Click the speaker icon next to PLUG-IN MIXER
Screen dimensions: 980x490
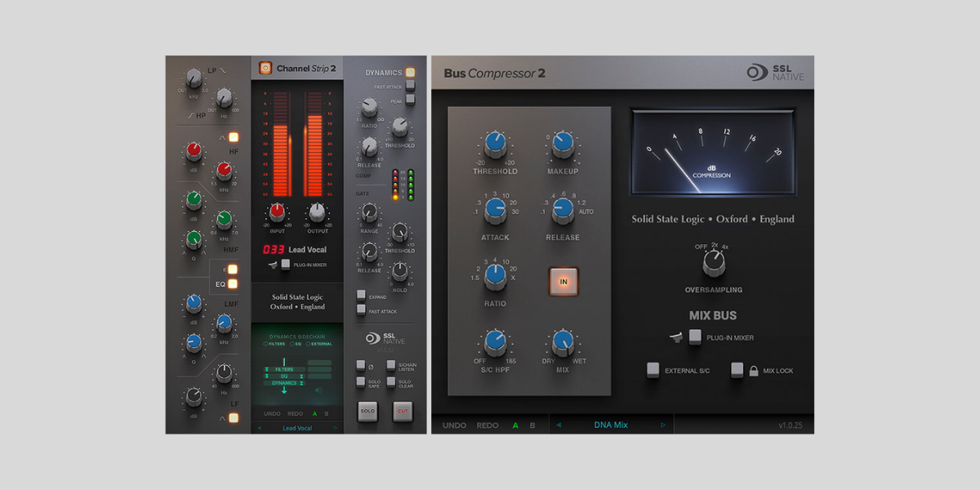click(x=676, y=336)
